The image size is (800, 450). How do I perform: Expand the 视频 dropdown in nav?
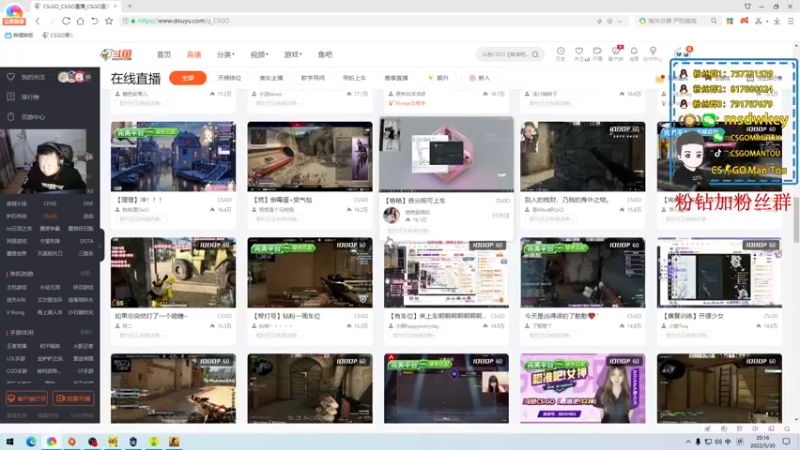pyautogui.click(x=259, y=55)
